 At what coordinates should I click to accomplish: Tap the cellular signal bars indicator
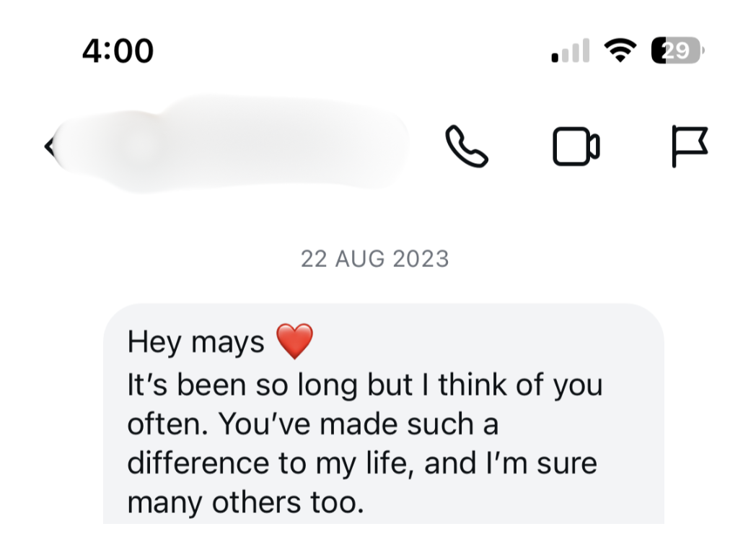click(x=570, y=51)
